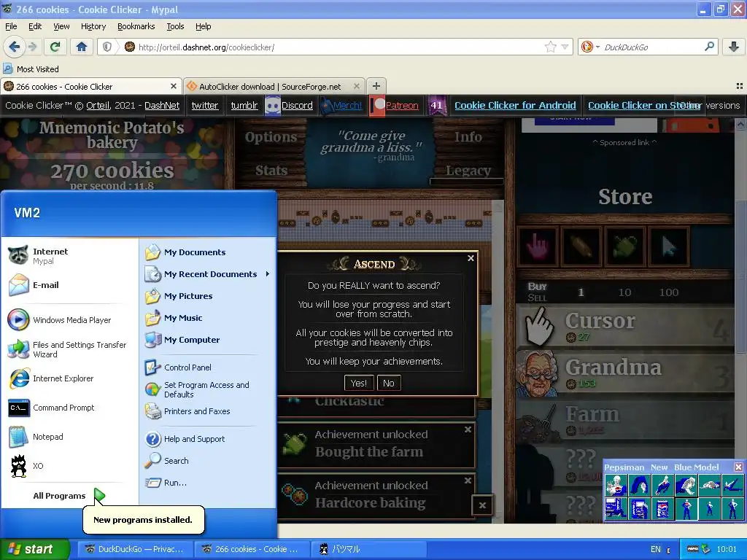This screenshot has height=560, width=747.
Task: Set store bulk quantity to 10
Action: click(624, 292)
